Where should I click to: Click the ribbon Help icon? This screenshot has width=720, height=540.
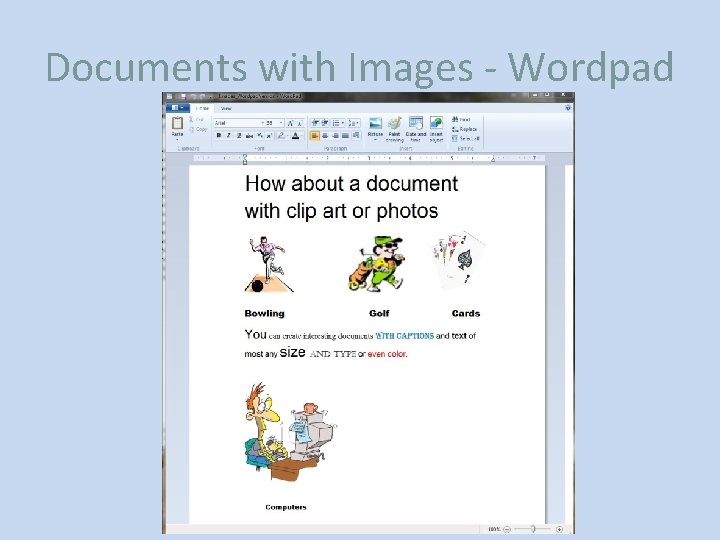pos(568,108)
